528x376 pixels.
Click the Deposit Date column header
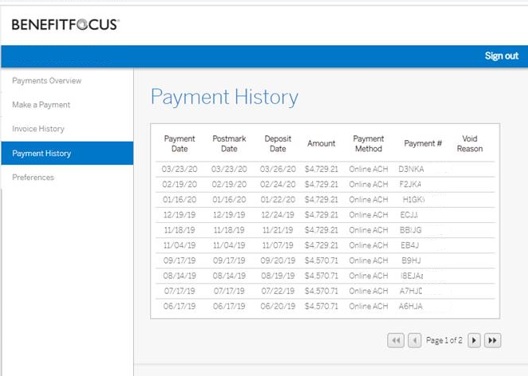tap(278, 144)
